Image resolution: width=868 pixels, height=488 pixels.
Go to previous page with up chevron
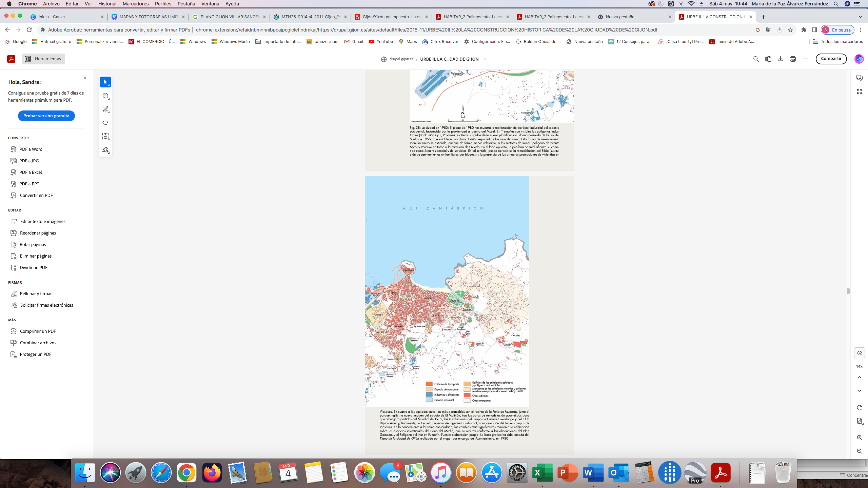[859, 377]
